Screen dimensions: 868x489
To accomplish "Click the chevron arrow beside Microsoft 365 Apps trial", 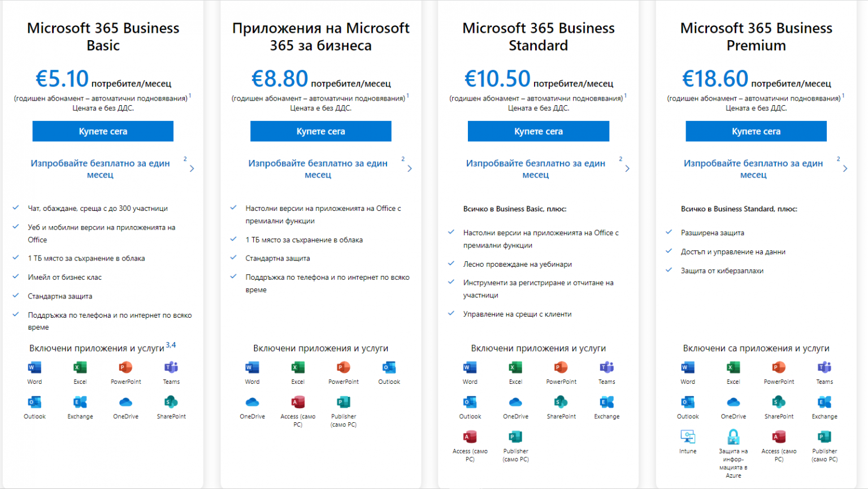I will (x=410, y=168).
